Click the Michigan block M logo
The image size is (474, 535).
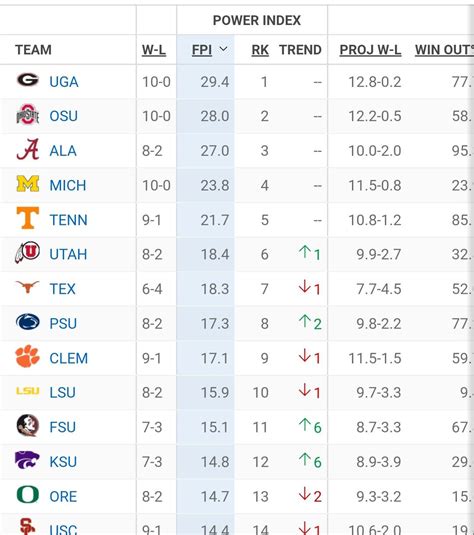coord(28,184)
